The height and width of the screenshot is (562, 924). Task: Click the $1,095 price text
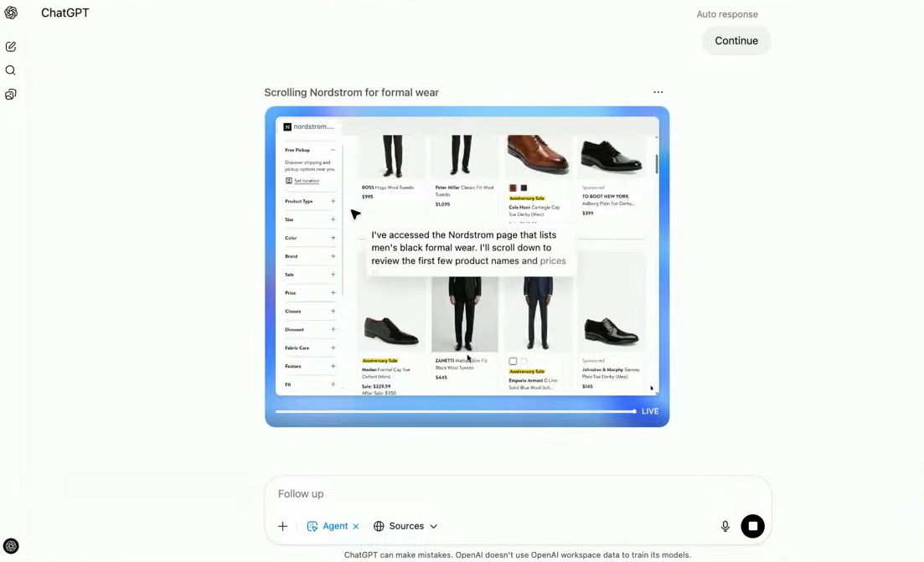(442, 204)
